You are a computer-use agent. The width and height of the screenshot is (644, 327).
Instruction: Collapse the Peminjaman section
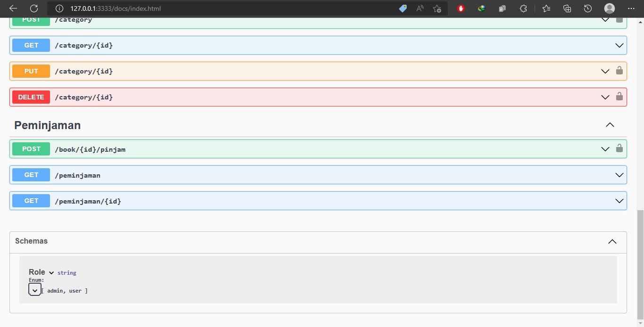610,125
